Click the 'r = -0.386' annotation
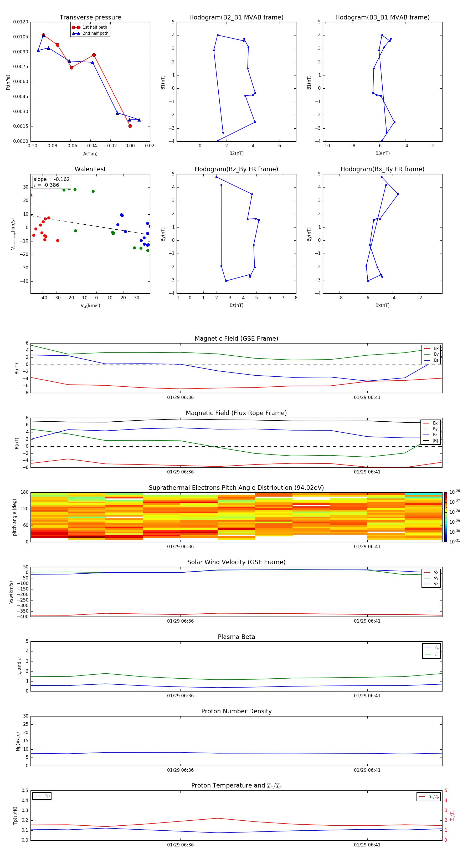Image resolution: width=473 pixels, height=868 pixels. pyautogui.click(x=47, y=185)
